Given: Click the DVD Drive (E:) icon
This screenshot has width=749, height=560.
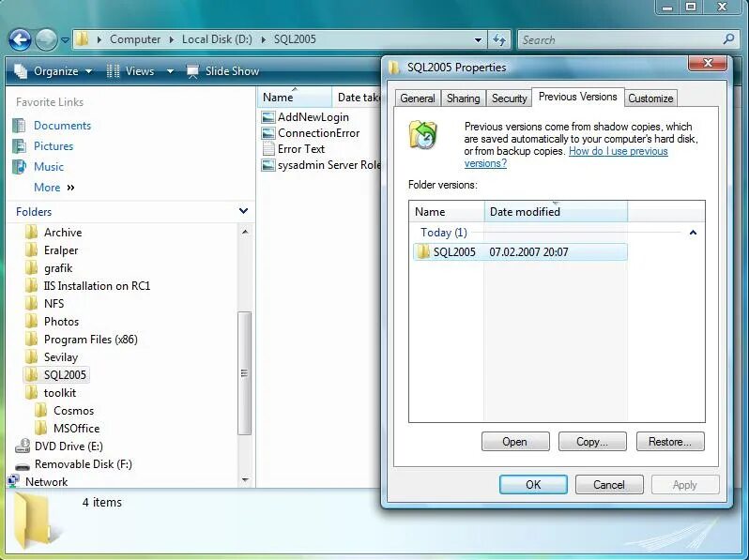Looking at the screenshot, I should click(x=23, y=446).
